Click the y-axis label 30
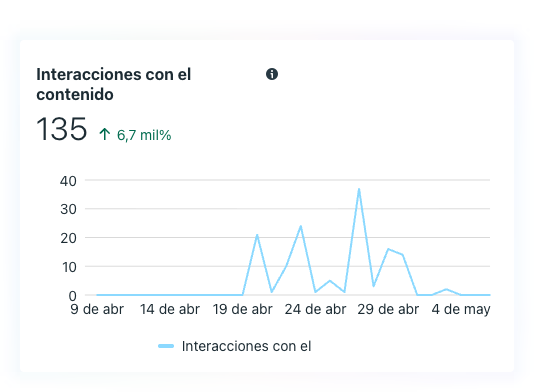 coord(68,210)
